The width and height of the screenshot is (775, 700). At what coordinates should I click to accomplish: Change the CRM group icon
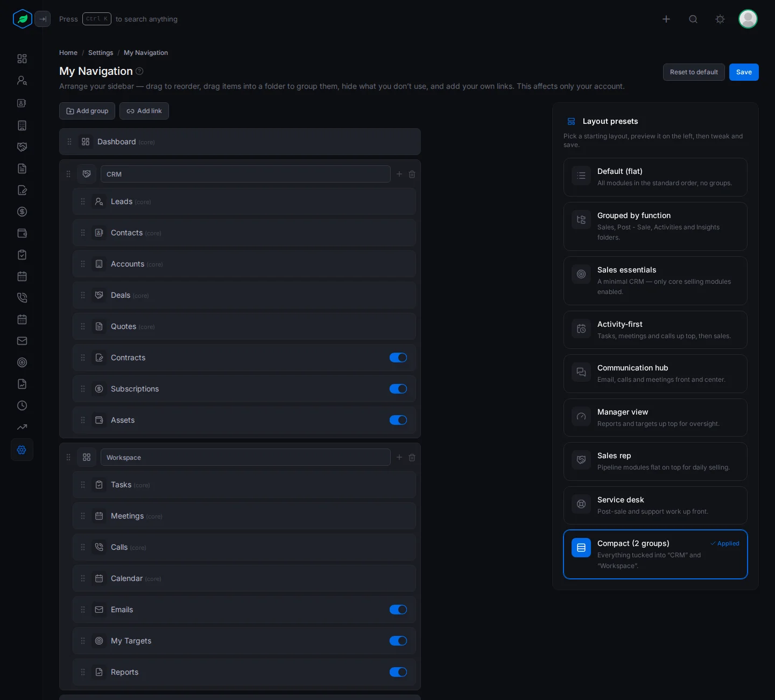click(87, 174)
